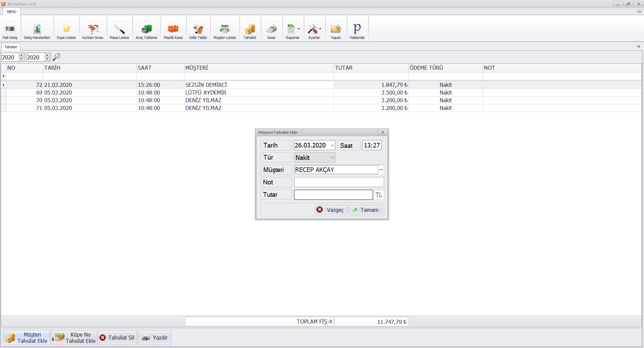Select the MENÜ ribbon tab
This screenshot has width=644, height=348.
[x=11, y=12]
